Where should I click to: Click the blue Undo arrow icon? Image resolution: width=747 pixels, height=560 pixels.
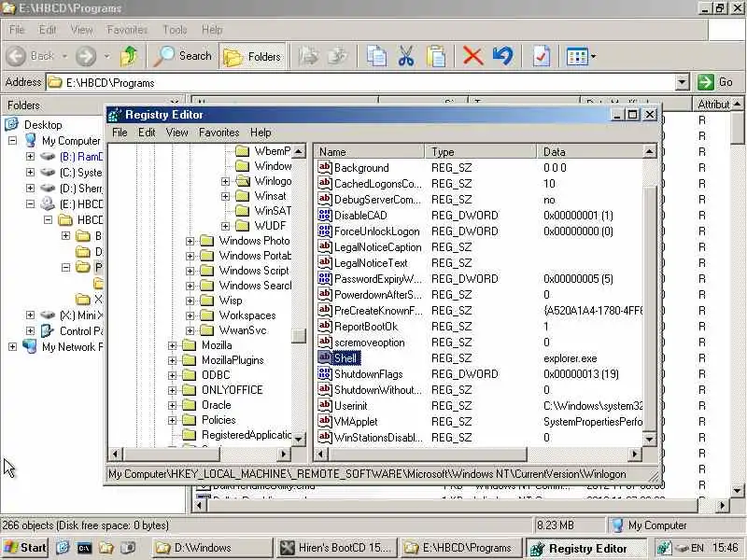(503, 56)
